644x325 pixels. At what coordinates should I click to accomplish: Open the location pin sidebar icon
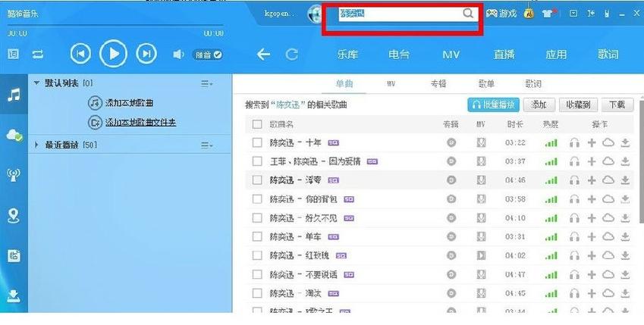point(14,215)
